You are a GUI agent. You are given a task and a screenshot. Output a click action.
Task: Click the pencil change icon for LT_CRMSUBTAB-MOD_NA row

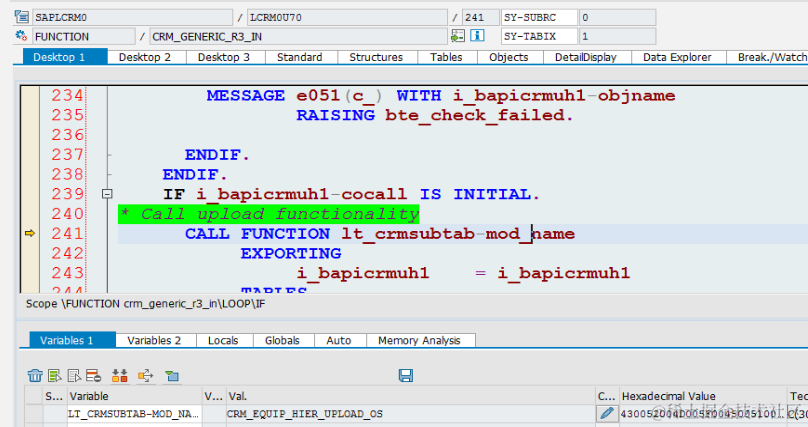tap(607, 414)
